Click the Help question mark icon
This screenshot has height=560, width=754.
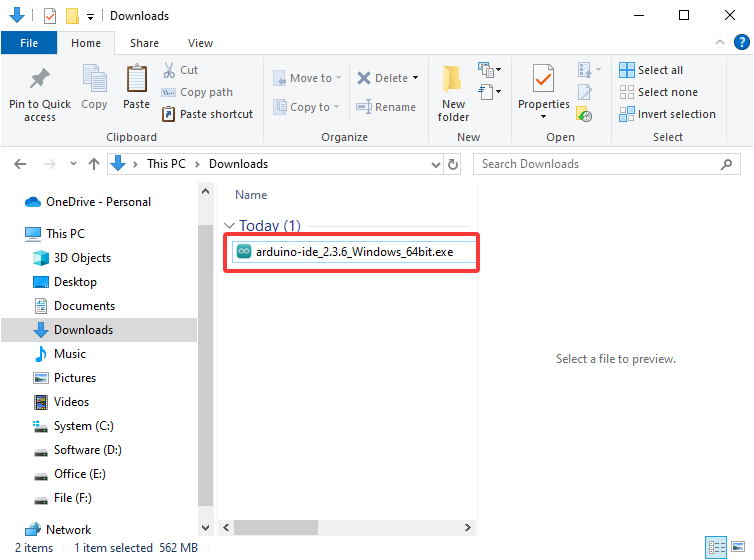pyautogui.click(x=741, y=42)
